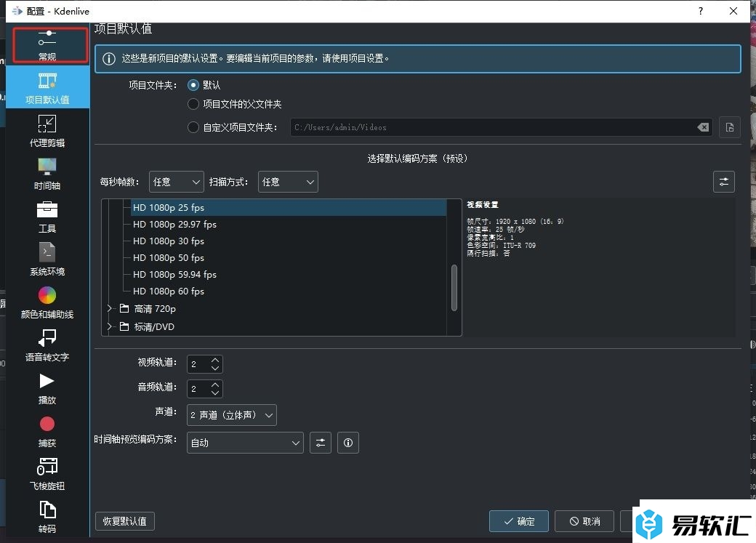The image size is (756, 543).
Task: Increase the 视频轨道 count
Action: (x=215, y=360)
